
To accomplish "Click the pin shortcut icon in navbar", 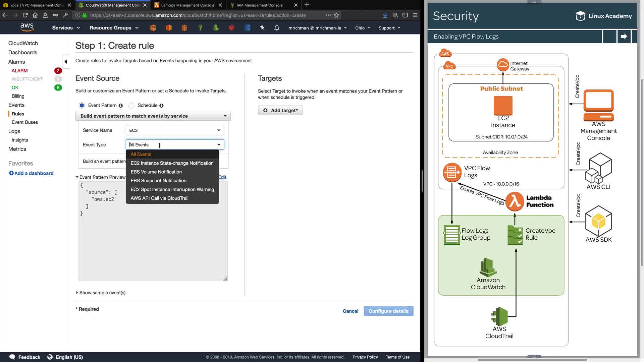I will 262,28.
